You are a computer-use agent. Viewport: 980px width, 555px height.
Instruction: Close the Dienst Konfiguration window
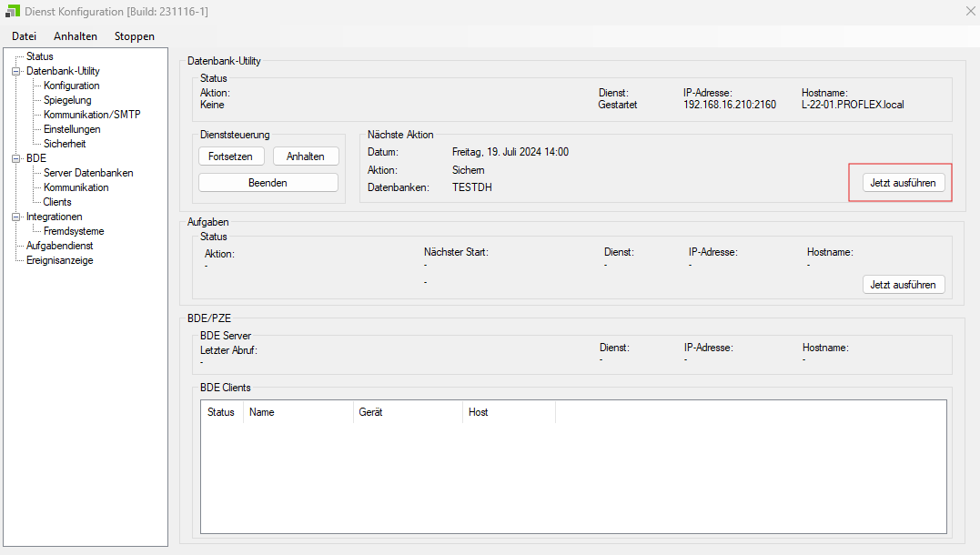969,11
